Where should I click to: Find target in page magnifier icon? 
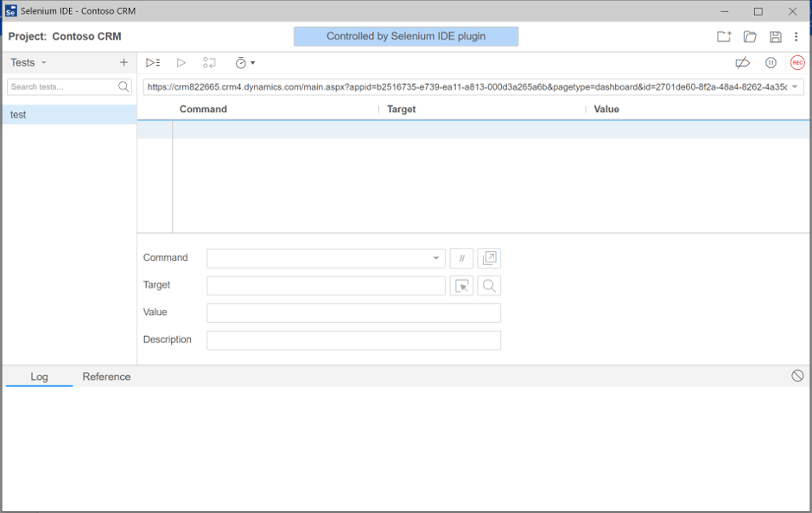point(489,286)
